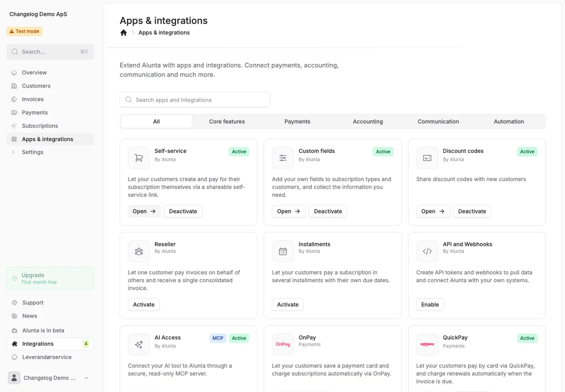Select the All filter tab
Image resolution: width=565 pixels, height=392 pixels.
156,122
